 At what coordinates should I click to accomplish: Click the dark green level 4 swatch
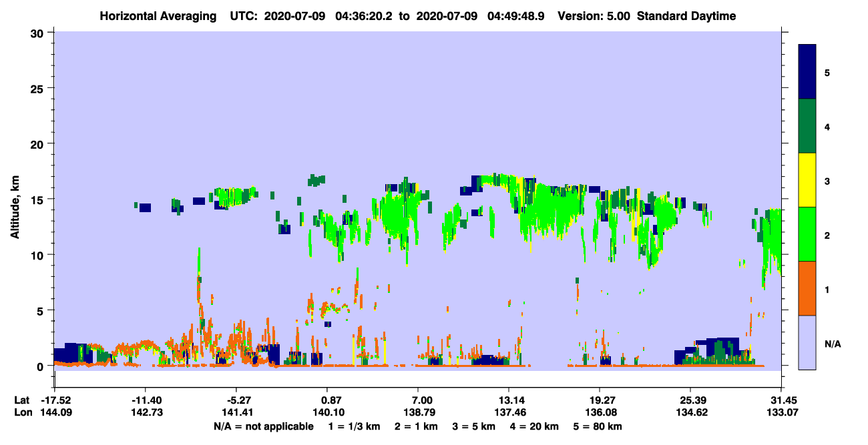(x=808, y=126)
